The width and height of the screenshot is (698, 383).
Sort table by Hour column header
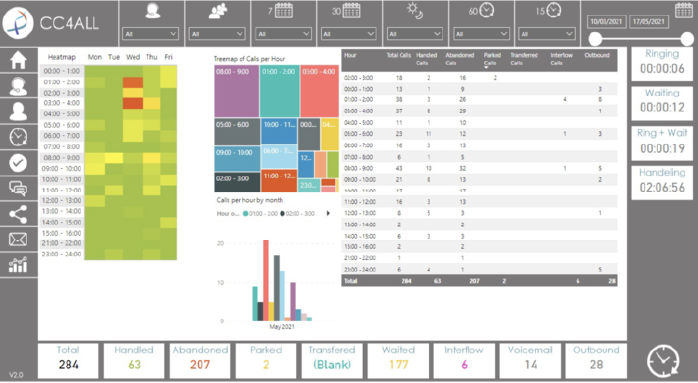pyautogui.click(x=350, y=55)
